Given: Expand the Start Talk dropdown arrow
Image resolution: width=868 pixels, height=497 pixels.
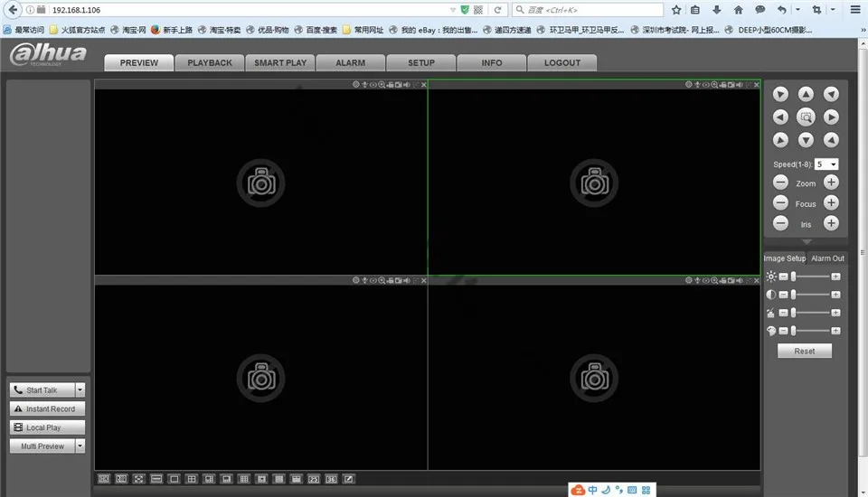Looking at the screenshot, I should [x=80, y=390].
